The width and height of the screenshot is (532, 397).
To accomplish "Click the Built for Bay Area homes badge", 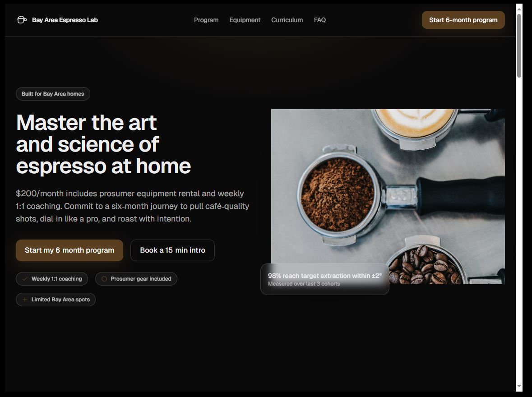I will (53, 94).
